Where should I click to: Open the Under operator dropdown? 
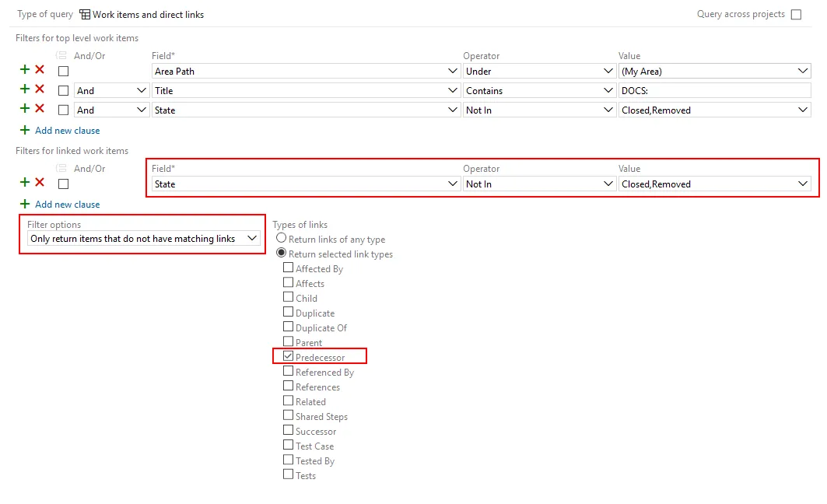click(x=540, y=72)
